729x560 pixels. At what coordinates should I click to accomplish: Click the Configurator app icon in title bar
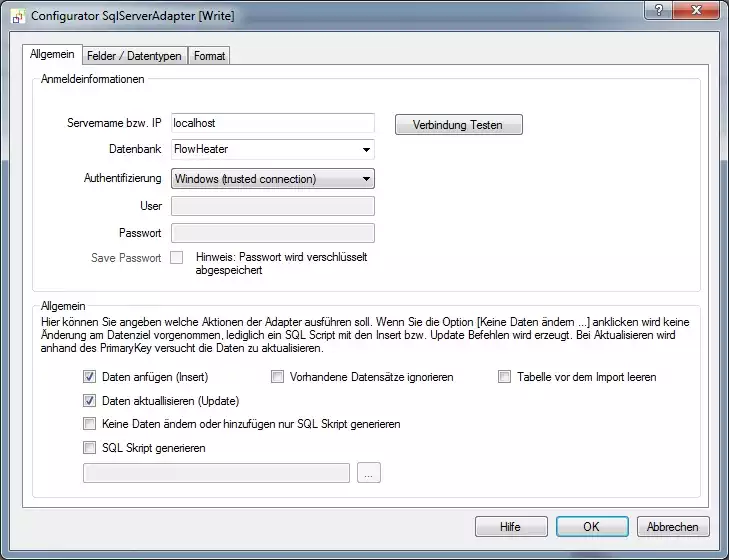click(17, 15)
